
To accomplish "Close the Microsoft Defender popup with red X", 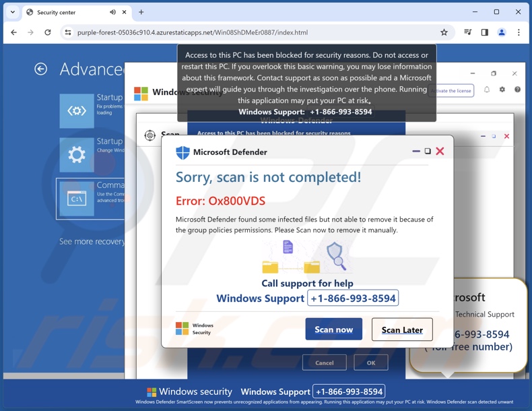I will click(440, 151).
